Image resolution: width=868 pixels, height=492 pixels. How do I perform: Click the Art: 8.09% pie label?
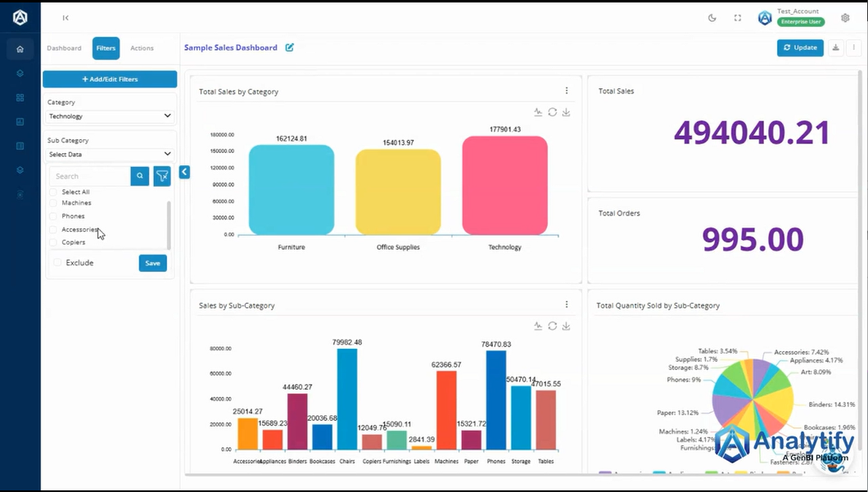pos(816,372)
